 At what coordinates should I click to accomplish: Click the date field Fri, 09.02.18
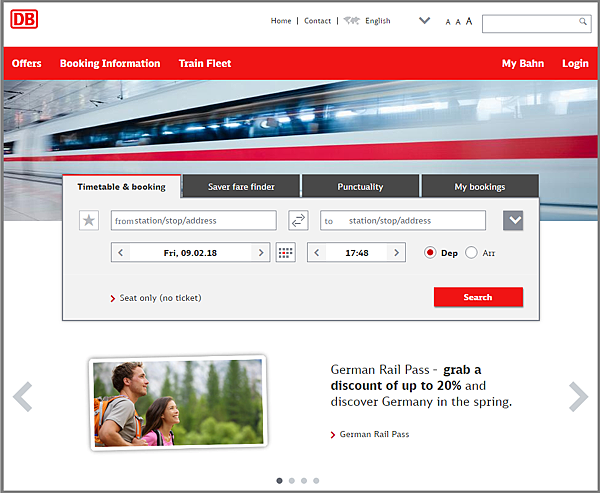(x=191, y=253)
